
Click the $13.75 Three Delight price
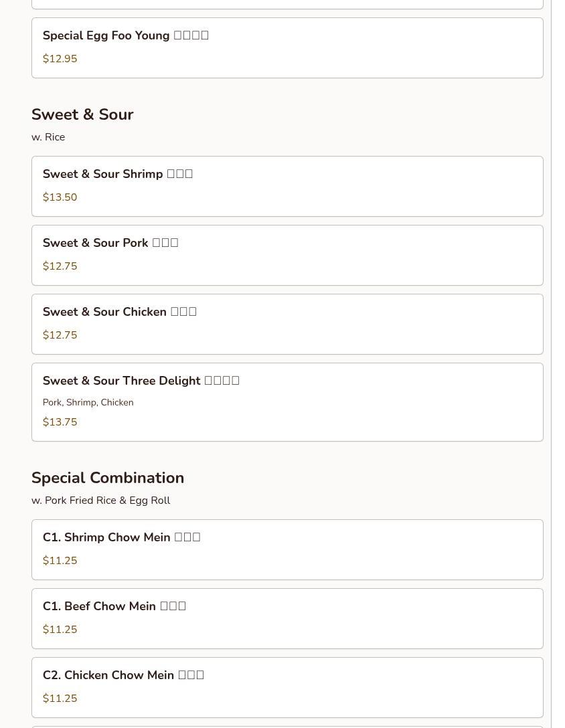pyautogui.click(x=60, y=422)
